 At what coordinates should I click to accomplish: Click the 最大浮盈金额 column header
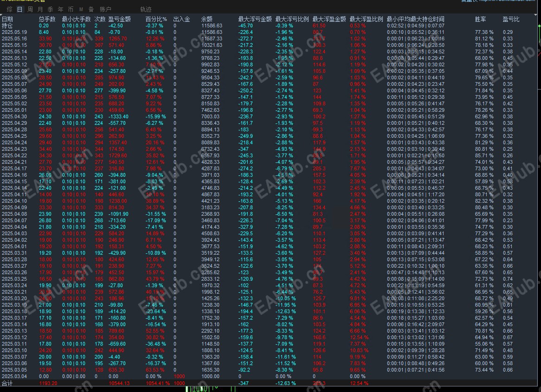329,19
